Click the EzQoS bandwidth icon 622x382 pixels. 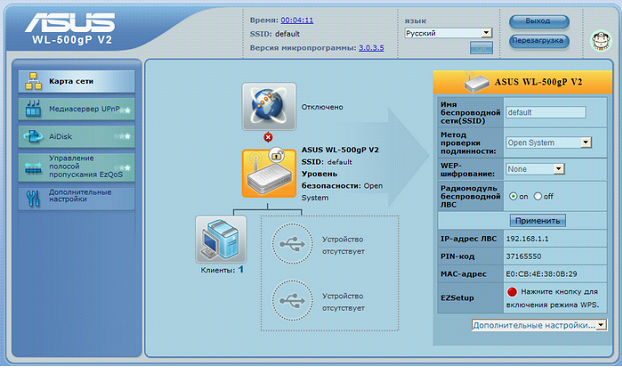(33, 168)
